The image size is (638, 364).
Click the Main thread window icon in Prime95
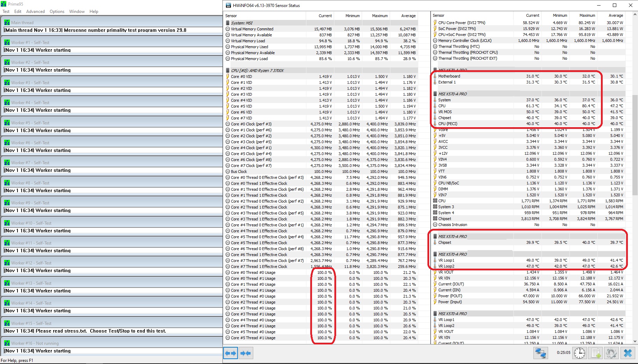coord(7,22)
